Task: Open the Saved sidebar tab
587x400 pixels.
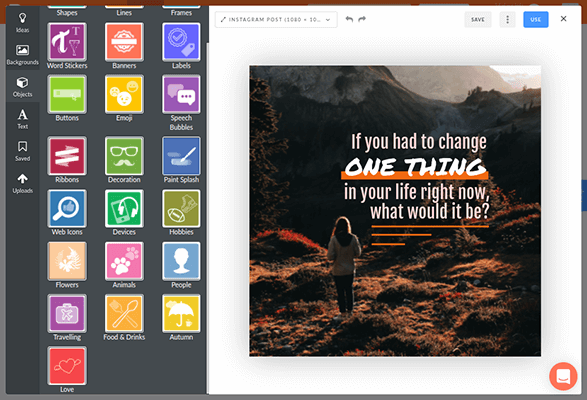Action: [x=22, y=151]
